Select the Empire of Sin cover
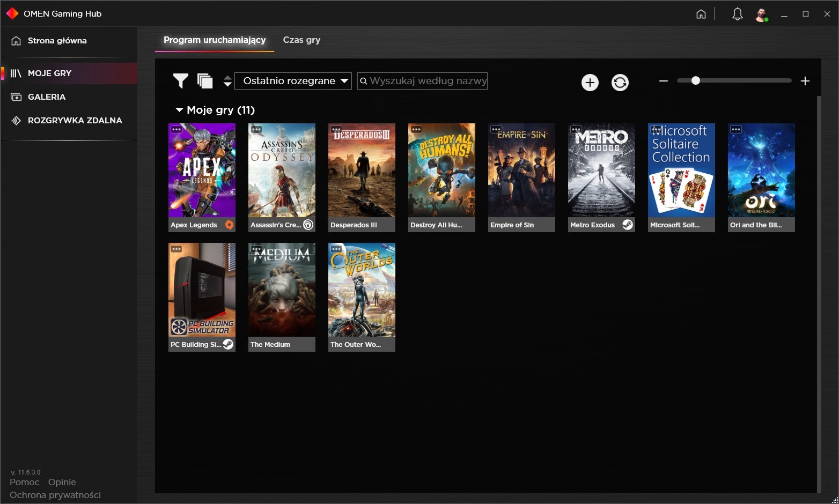Screen dimensions: 839x504 (x=521, y=171)
